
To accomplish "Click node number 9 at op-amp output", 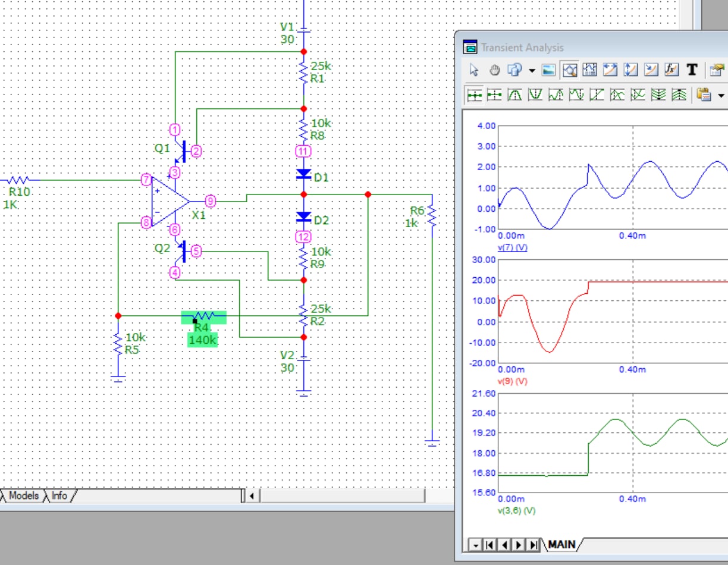I will click(210, 200).
